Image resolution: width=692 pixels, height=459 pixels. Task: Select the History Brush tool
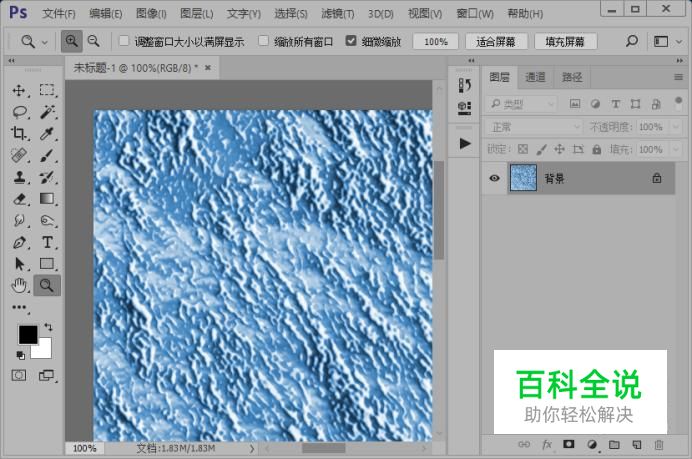[47, 177]
